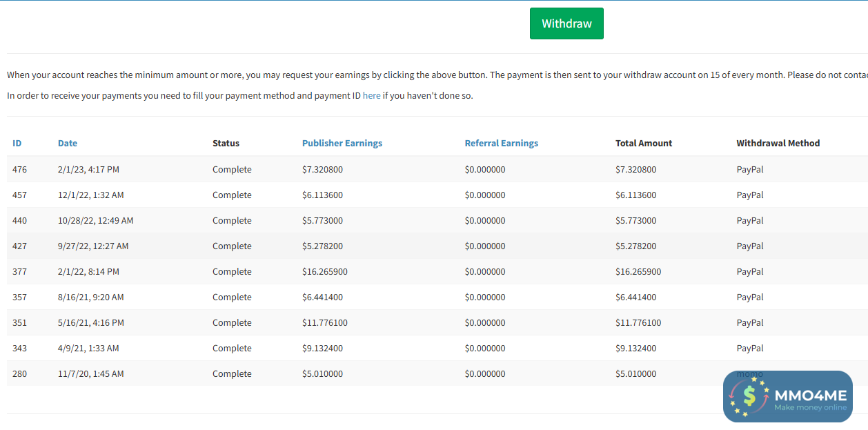Image resolution: width=868 pixels, height=430 pixels.
Task: Click the dollar sign icon in MMO4ME logo
Action: [748, 396]
